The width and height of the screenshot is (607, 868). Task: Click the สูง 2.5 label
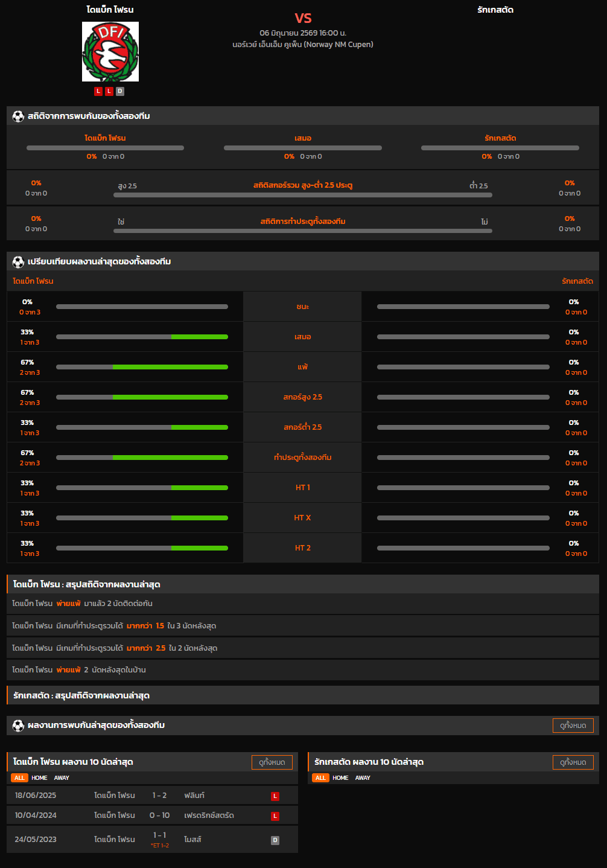point(127,186)
